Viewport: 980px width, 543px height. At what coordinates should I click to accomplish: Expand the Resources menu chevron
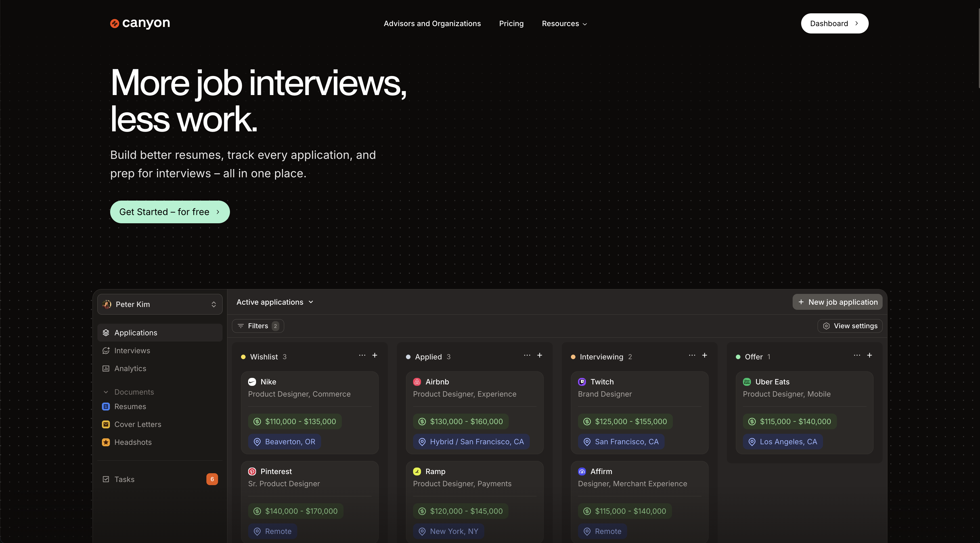585,24
